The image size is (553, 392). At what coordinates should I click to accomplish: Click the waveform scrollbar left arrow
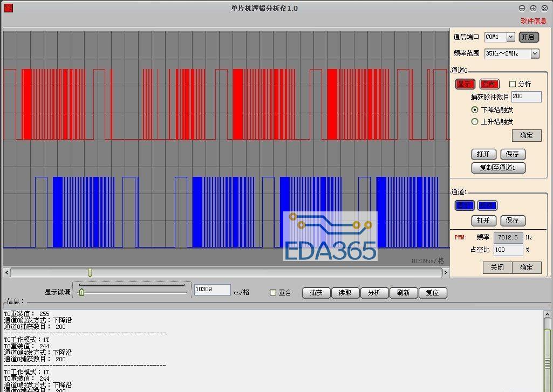click(x=6, y=272)
